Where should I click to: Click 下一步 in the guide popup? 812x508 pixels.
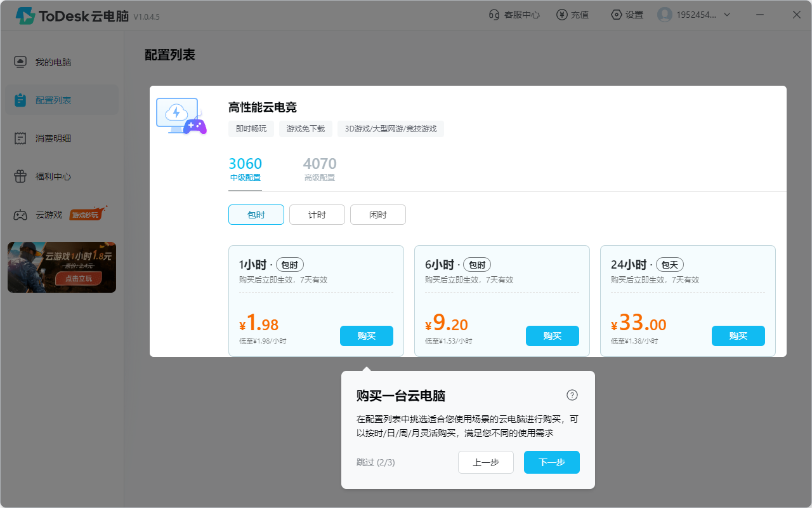click(x=551, y=462)
